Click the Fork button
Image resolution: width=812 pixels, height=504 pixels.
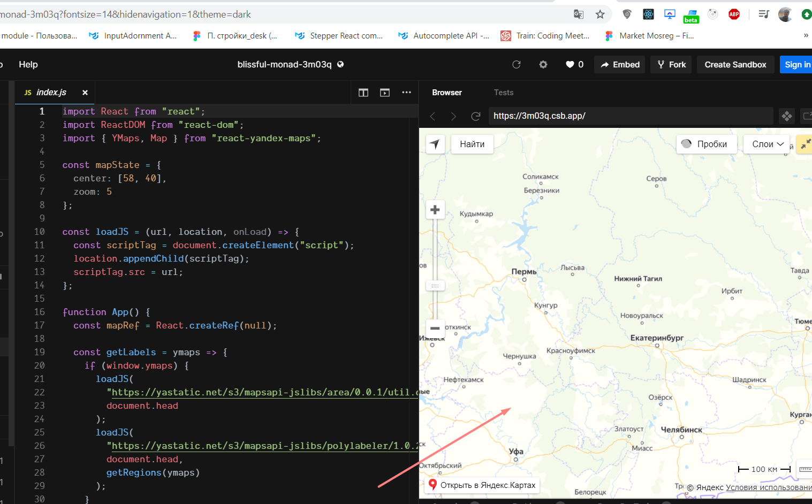[x=671, y=64]
